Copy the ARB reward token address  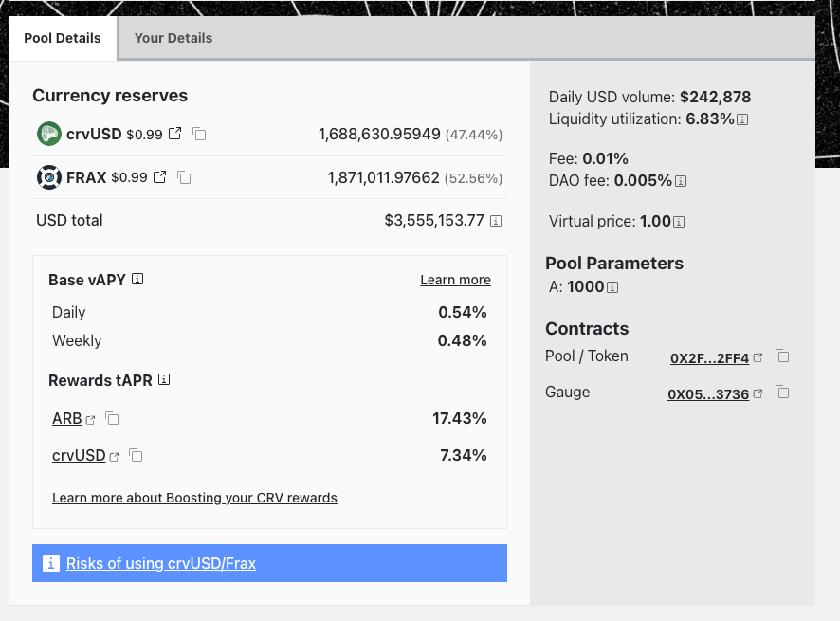click(x=112, y=418)
